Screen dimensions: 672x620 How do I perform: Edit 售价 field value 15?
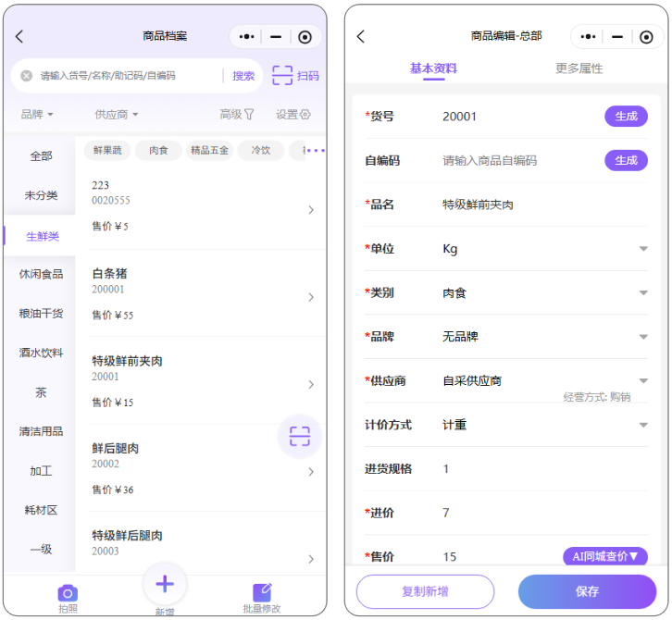[450, 556]
